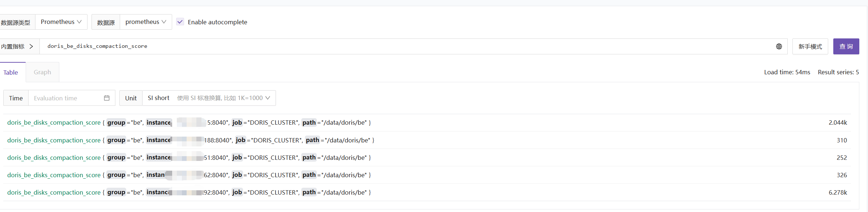Viewport: 868px width, 212px height.
Task: Expand the 内置指标 built-in metrics chevron
Action: 31,46
